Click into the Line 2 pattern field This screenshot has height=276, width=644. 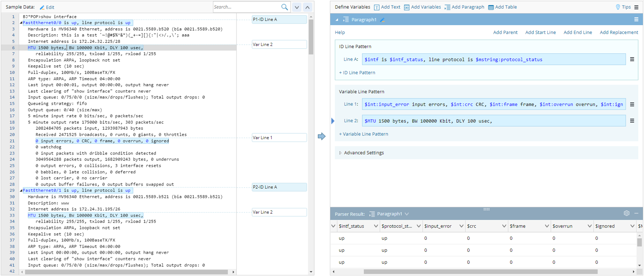[493, 121]
